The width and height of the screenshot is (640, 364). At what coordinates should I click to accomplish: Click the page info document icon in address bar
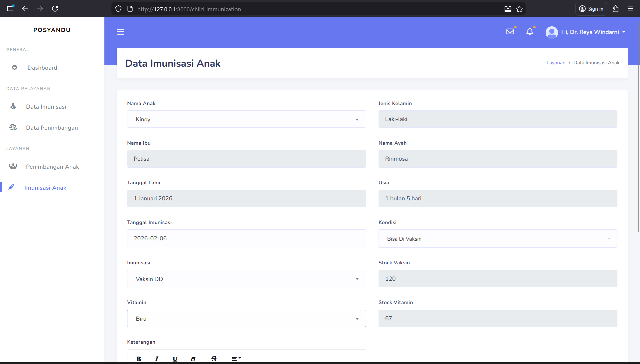pos(130,9)
